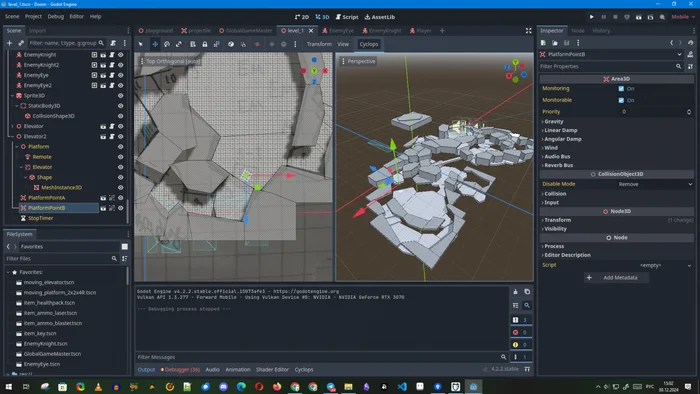Screen dimensions: 700x394
Task: Toggle Monitoring checkbox
Action: coord(621,88)
